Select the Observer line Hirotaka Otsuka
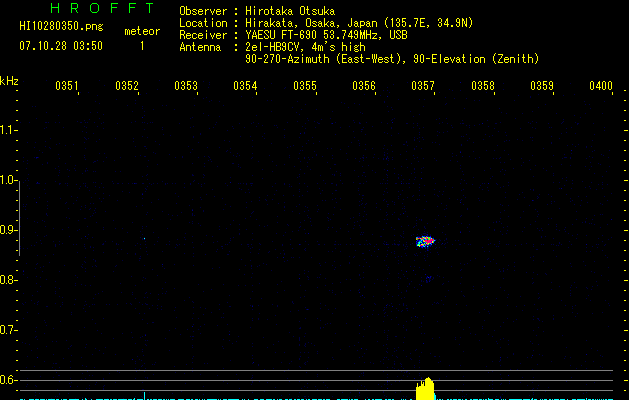The height and width of the screenshot is (400, 629). (257, 11)
